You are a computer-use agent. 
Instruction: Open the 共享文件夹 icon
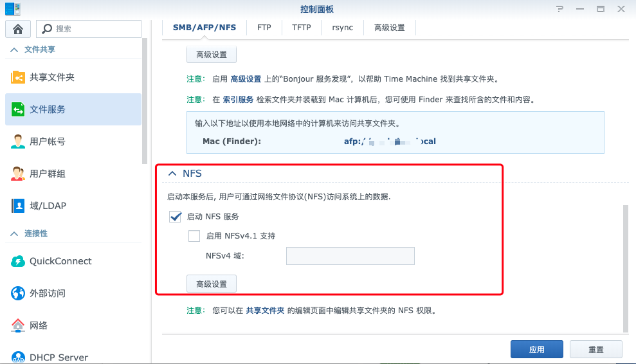click(x=18, y=77)
